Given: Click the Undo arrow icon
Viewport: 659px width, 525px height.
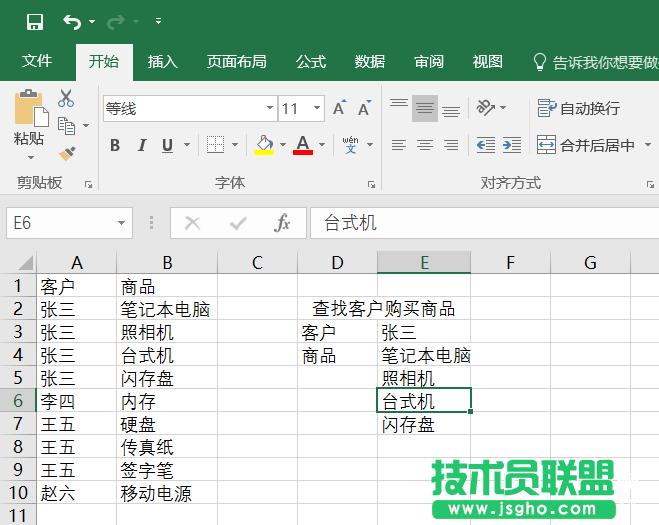Looking at the screenshot, I should click(71, 21).
